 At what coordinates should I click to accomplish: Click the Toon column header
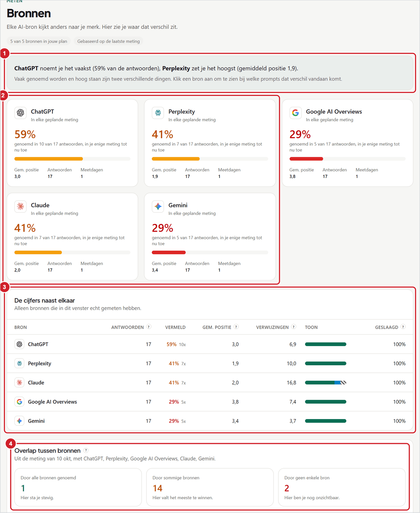click(x=311, y=327)
